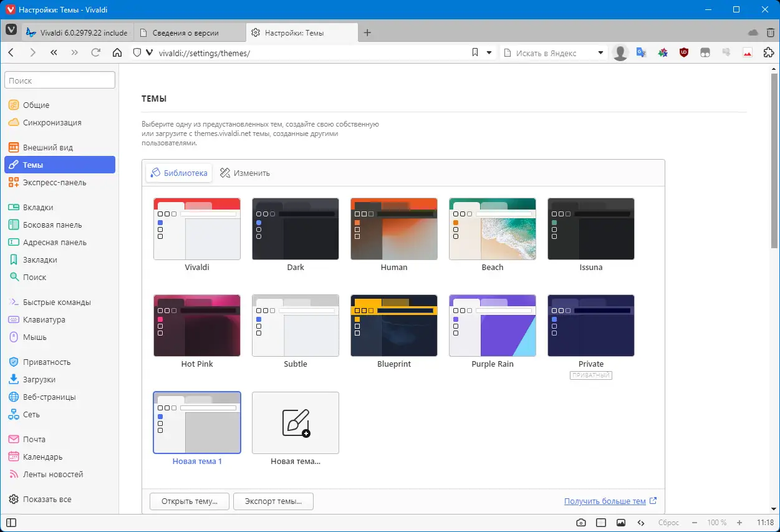The image size is (780, 532).
Task: Open Синхронизация settings section
Action: point(60,122)
